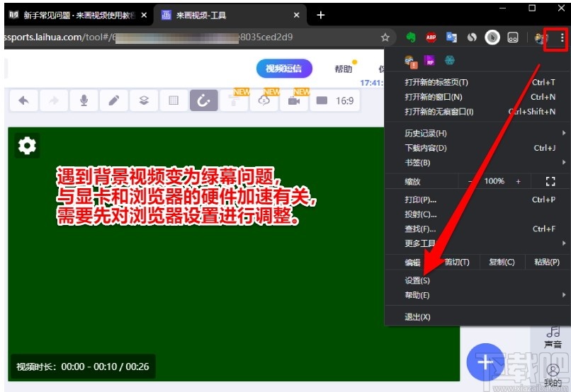Select 下载内容(D) menu item
The image size is (571, 392).
[477, 148]
